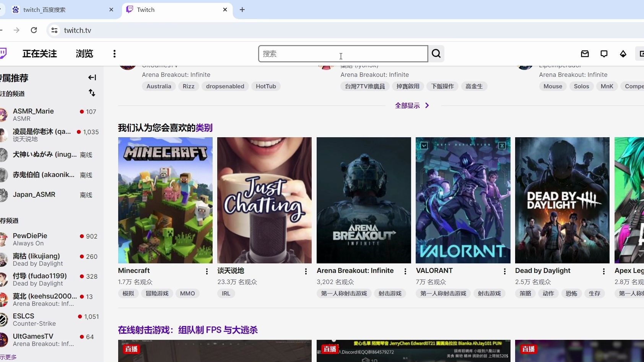This screenshot has height=362, width=644.
Task: Open 正在关注 following page
Action: 39,54
